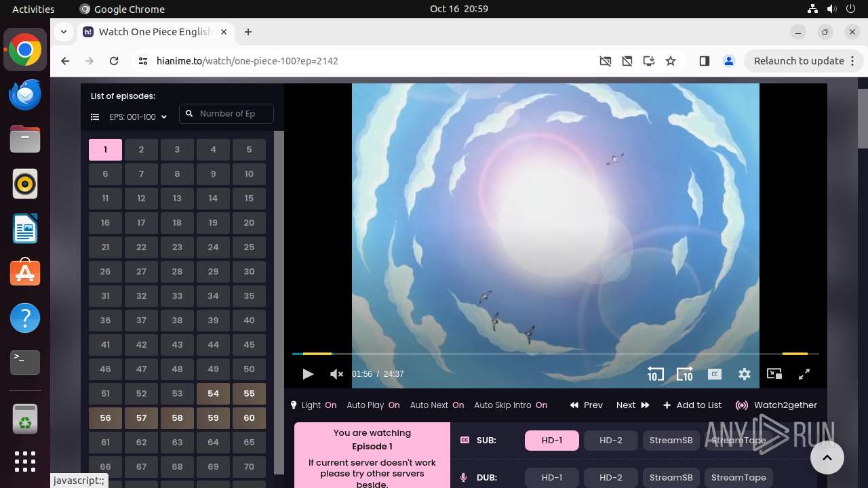
Task: Click Relaunch to update button
Action: click(799, 61)
